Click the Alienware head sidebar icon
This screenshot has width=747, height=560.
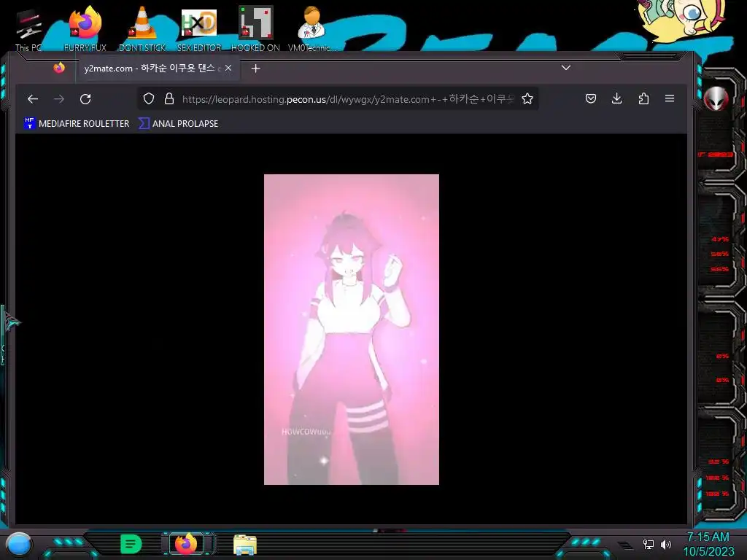coord(716,98)
